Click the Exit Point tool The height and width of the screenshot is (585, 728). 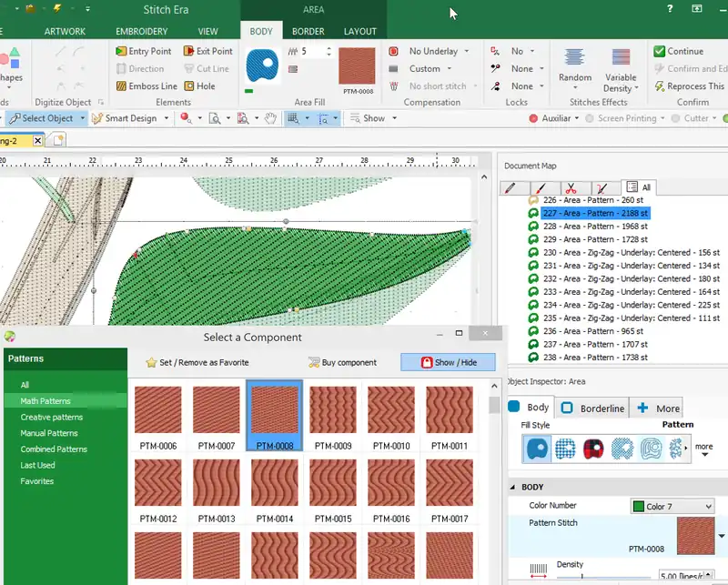(x=208, y=52)
